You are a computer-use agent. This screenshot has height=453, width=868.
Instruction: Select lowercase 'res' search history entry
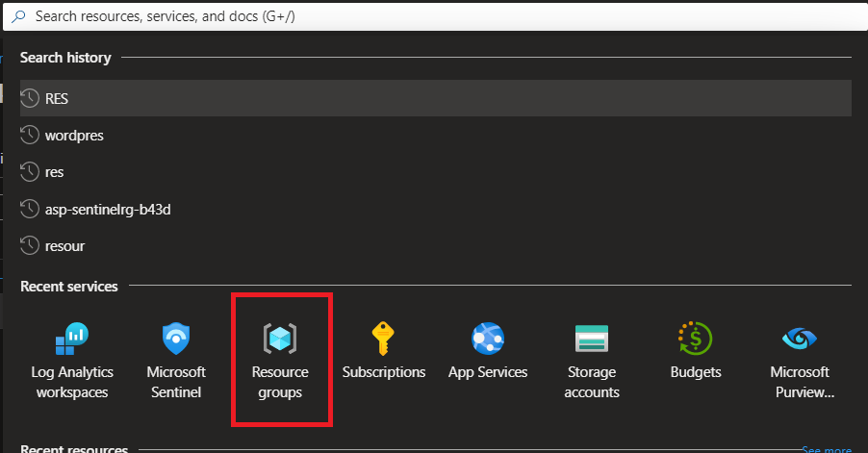(436, 172)
